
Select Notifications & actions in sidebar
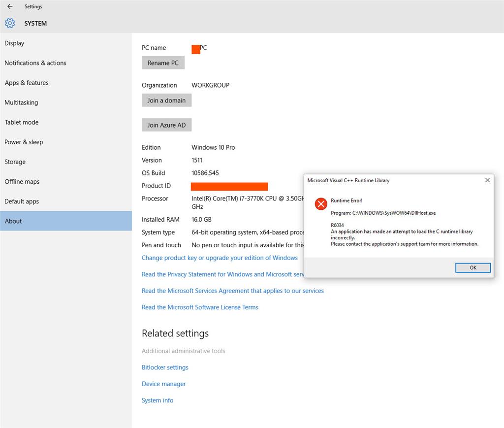pyautogui.click(x=66, y=63)
